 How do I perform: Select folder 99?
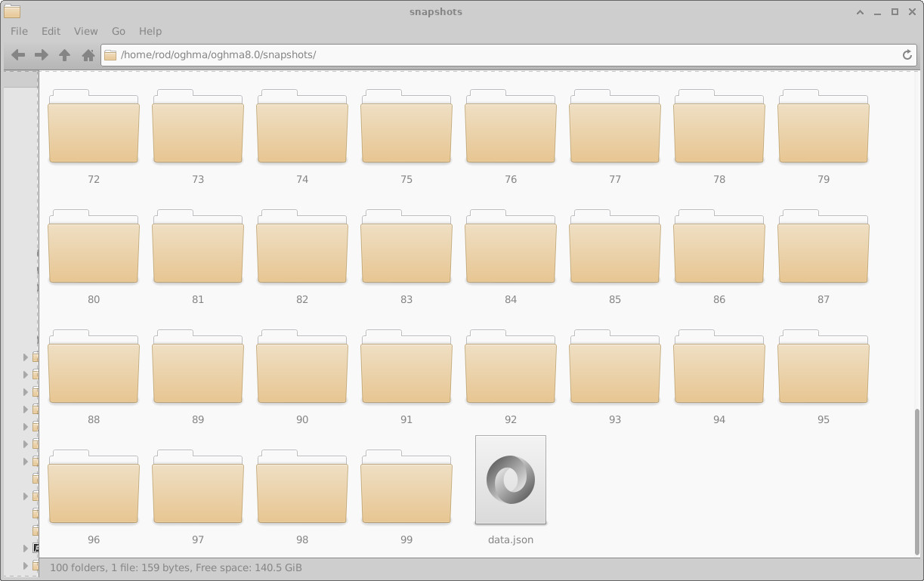click(406, 496)
